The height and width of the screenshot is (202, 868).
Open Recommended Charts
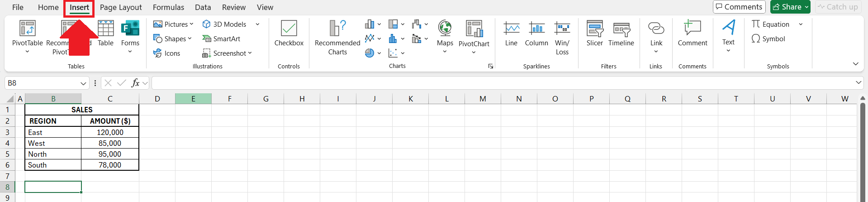click(x=337, y=38)
